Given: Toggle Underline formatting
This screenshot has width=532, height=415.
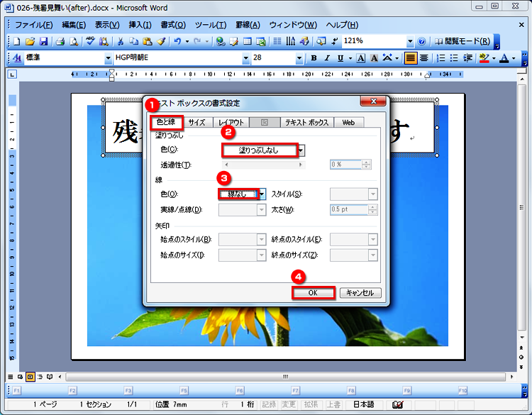Looking at the screenshot, I should [340, 58].
